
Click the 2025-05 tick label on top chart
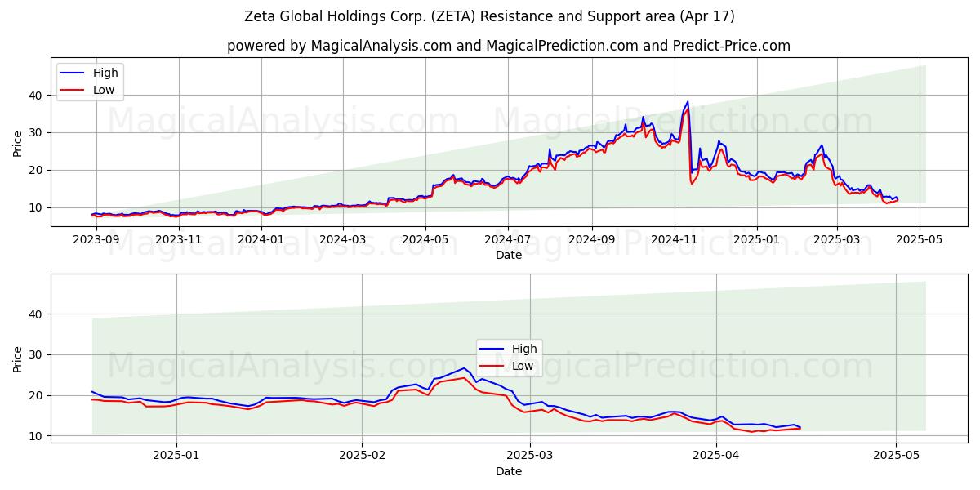click(x=919, y=240)
